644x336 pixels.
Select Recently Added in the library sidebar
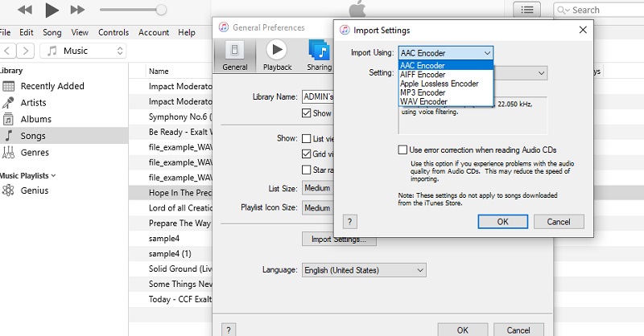pyautogui.click(x=52, y=86)
